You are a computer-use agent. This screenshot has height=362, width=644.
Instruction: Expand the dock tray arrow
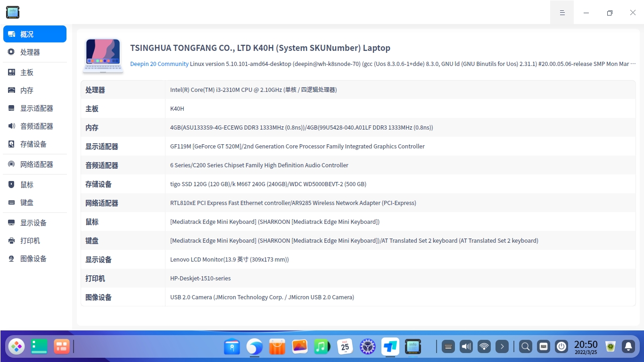tap(502, 346)
